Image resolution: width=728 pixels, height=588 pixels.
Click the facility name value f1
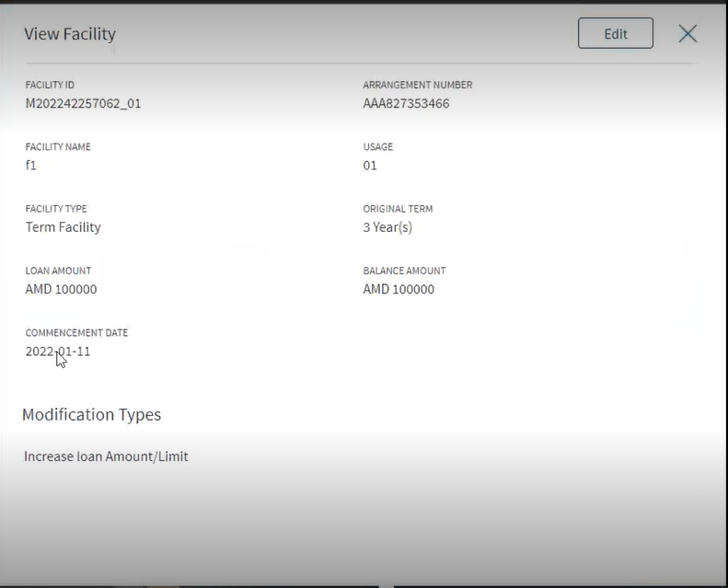pyautogui.click(x=31, y=166)
